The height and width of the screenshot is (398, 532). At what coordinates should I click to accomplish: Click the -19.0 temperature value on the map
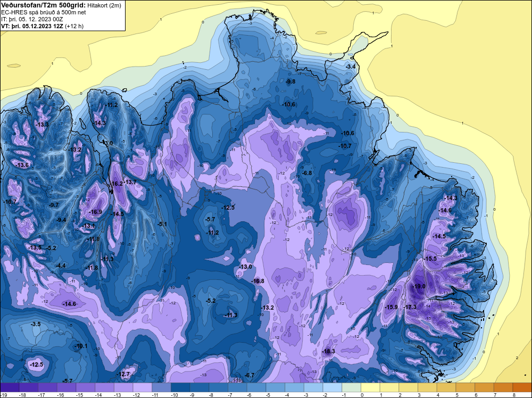419,286
